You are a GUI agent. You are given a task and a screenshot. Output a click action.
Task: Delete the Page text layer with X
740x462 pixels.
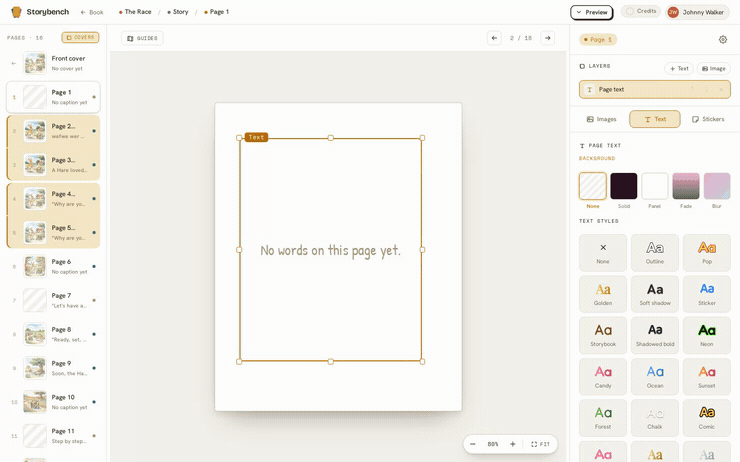tap(721, 89)
